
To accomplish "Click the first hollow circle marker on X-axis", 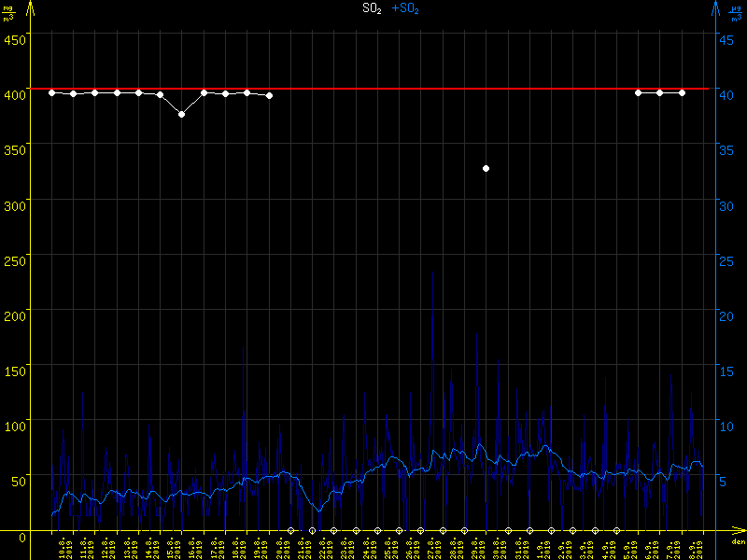I will pos(290,530).
